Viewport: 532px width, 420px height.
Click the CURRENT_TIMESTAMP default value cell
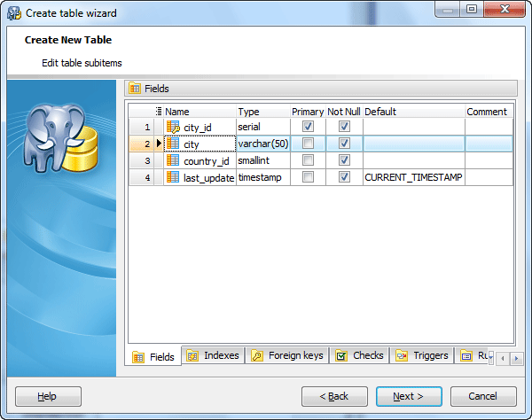point(413,177)
